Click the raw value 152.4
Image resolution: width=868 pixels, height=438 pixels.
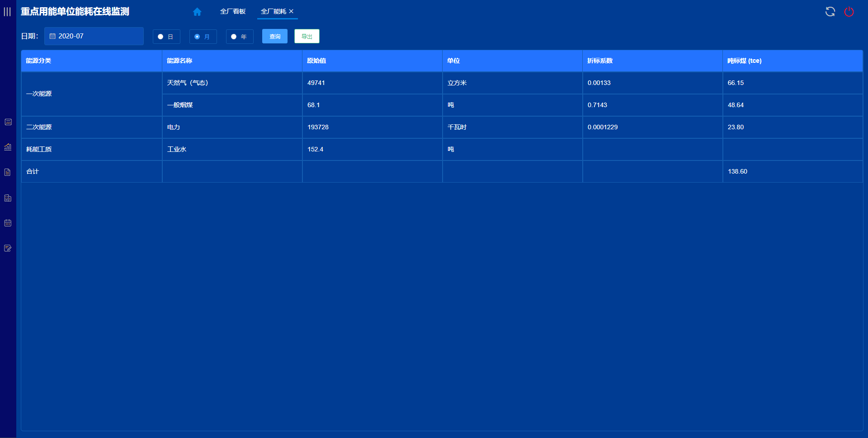point(315,149)
